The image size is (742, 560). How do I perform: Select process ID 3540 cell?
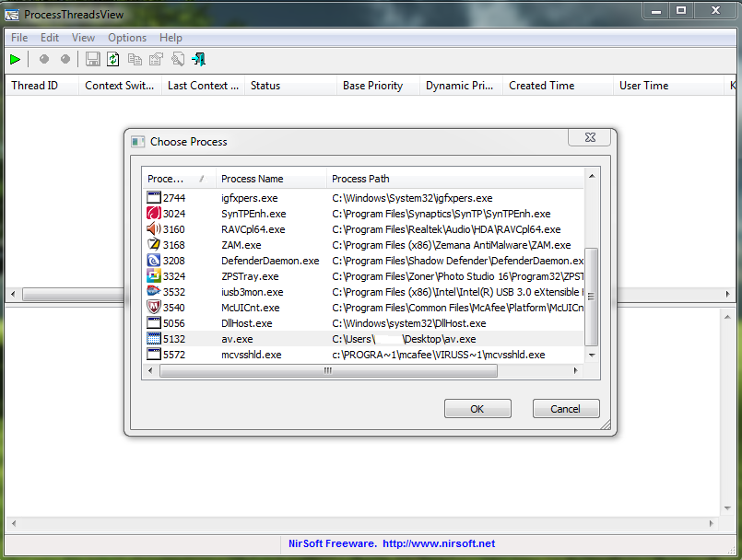[x=174, y=308]
